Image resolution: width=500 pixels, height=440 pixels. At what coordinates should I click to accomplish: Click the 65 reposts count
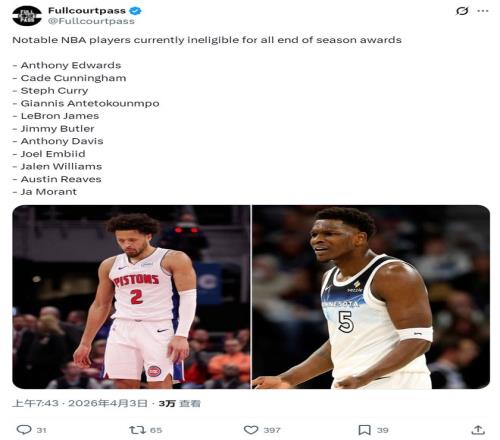[156, 430]
